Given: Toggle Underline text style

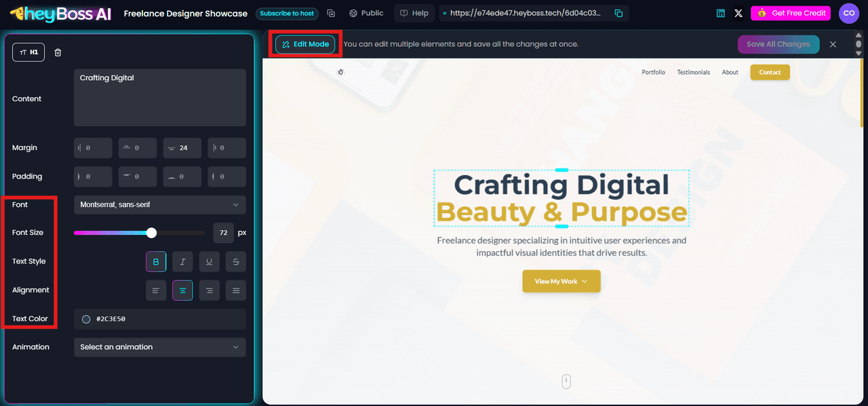Looking at the screenshot, I should [x=209, y=261].
